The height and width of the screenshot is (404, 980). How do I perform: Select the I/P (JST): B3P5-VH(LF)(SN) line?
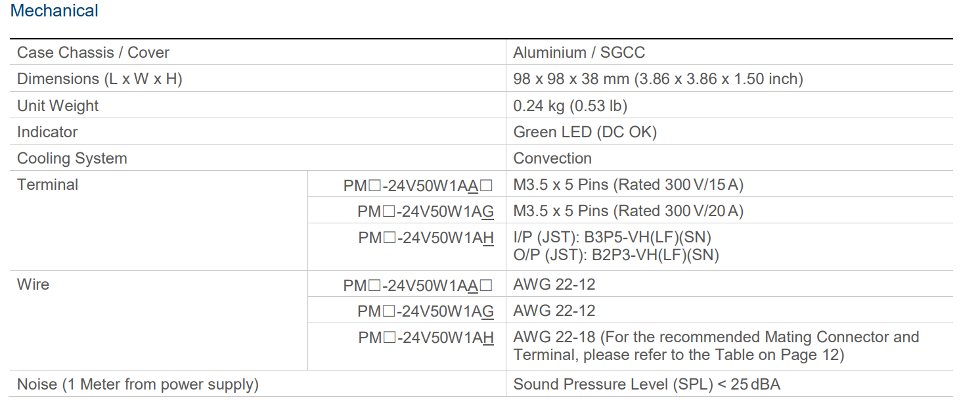tap(612, 237)
